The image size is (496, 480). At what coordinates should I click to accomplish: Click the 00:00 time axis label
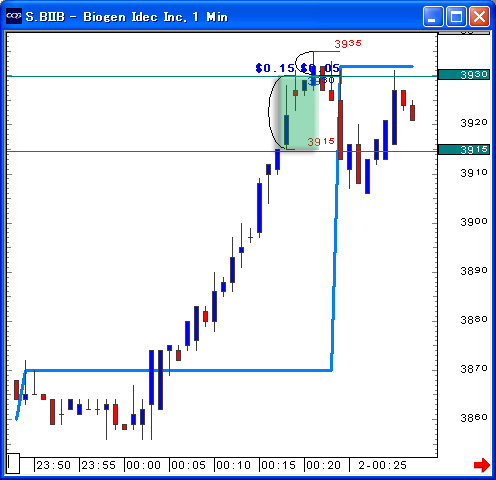(x=143, y=465)
